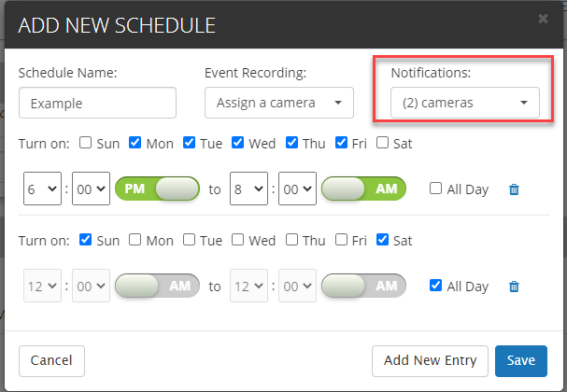This screenshot has width=567, height=392.
Task: Open first entry start minutes dropdown
Action: (90, 189)
